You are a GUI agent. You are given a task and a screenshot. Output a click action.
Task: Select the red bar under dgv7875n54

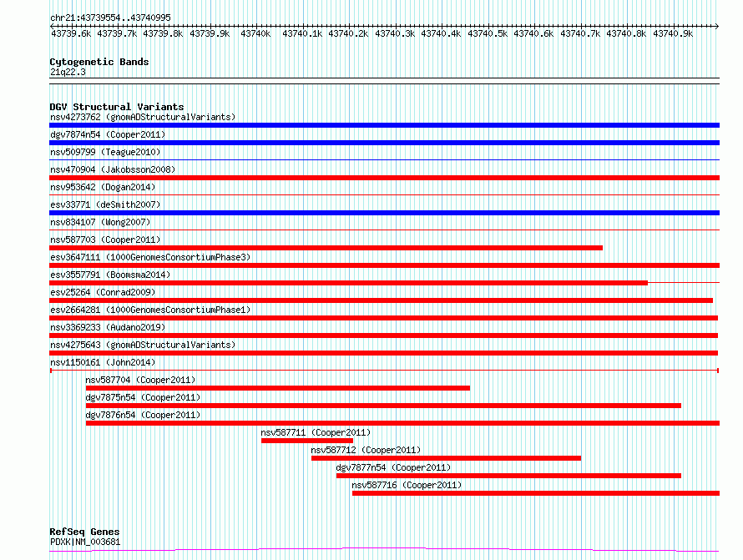[383, 406]
